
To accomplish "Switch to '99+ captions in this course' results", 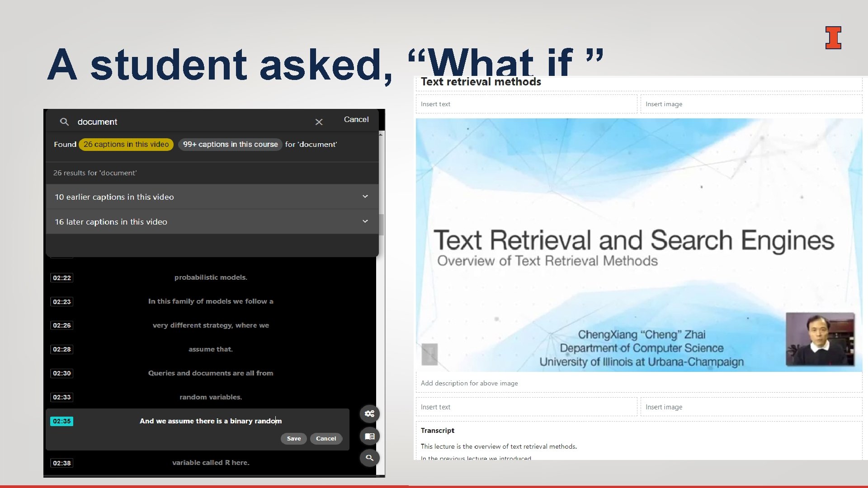I will (230, 144).
